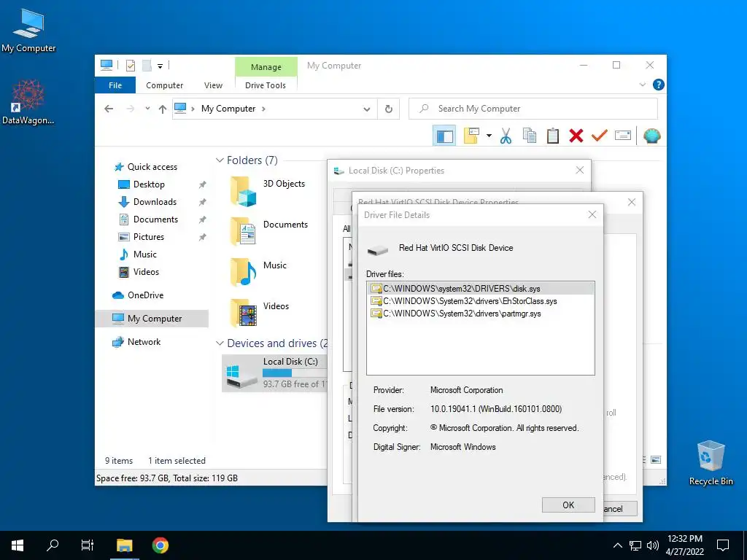This screenshot has width=747, height=560.
Task: Select the 3D Objects folder
Action: pyautogui.click(x=268, y=190)
